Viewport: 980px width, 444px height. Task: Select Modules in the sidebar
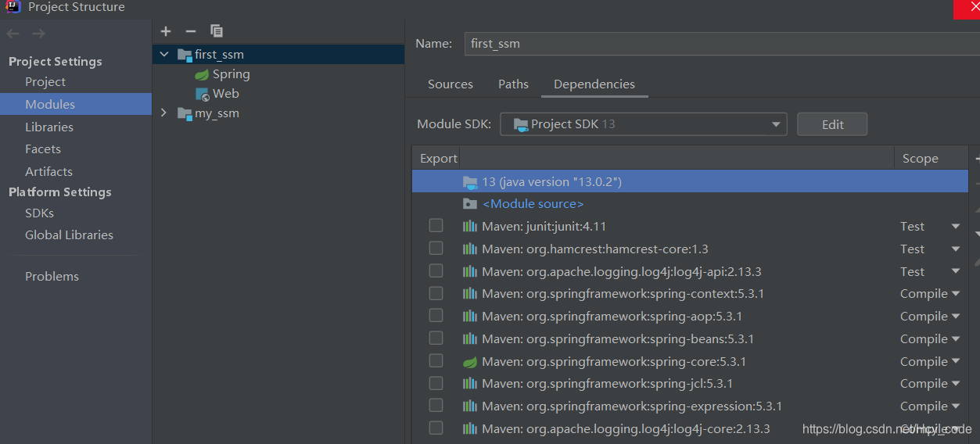pyautogui.click(x=76, y=104)
